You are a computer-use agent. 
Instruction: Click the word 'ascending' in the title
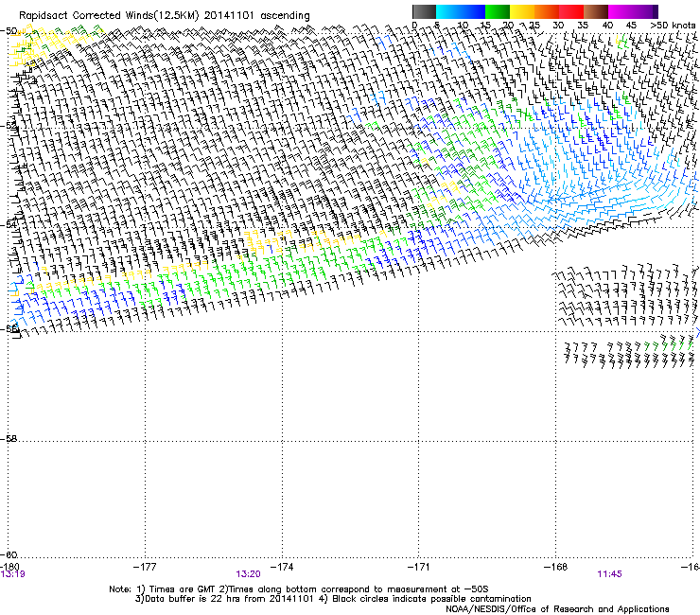(285, 16)
